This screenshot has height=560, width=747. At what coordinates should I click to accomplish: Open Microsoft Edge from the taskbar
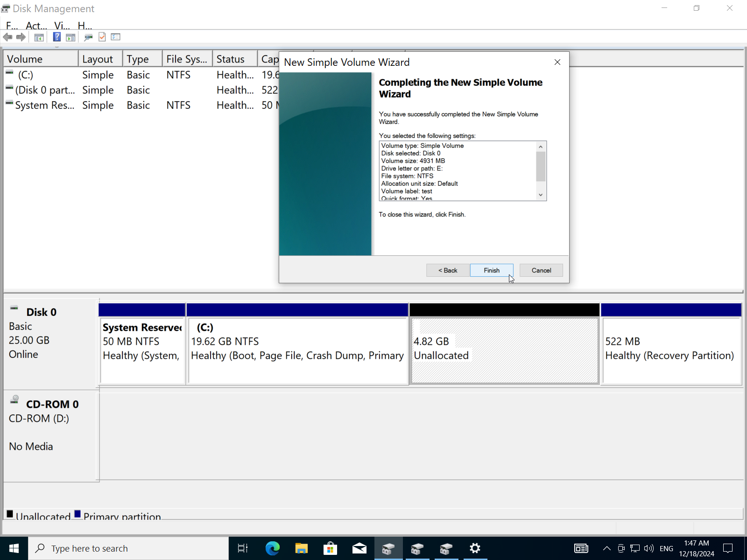tap(272, 548)
